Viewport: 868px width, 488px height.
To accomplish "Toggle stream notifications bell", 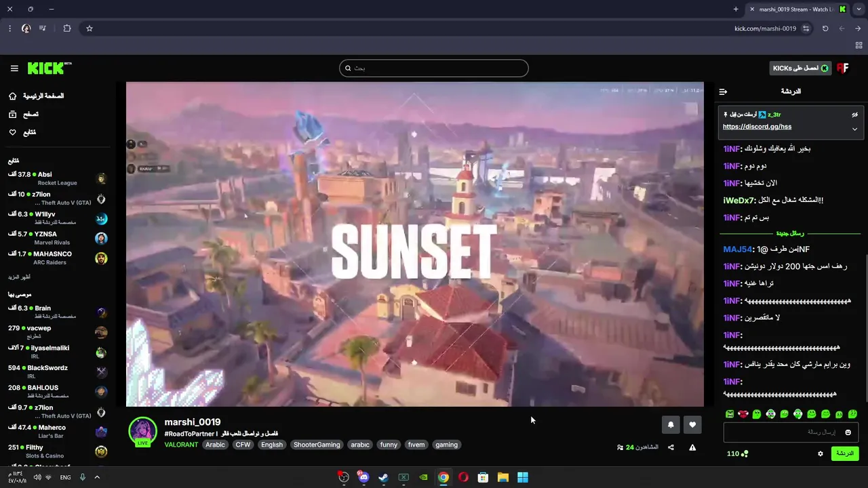I will coord(671,425).
